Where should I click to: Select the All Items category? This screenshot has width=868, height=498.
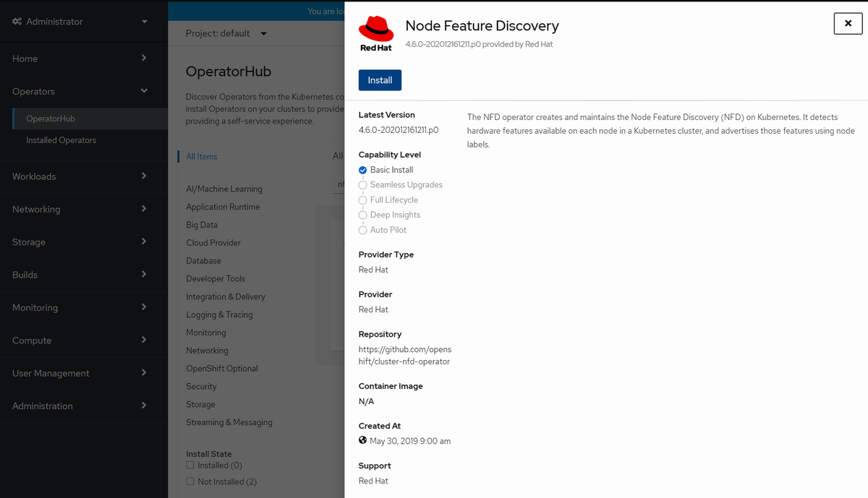pyautogui.click(x=202, y=156)
